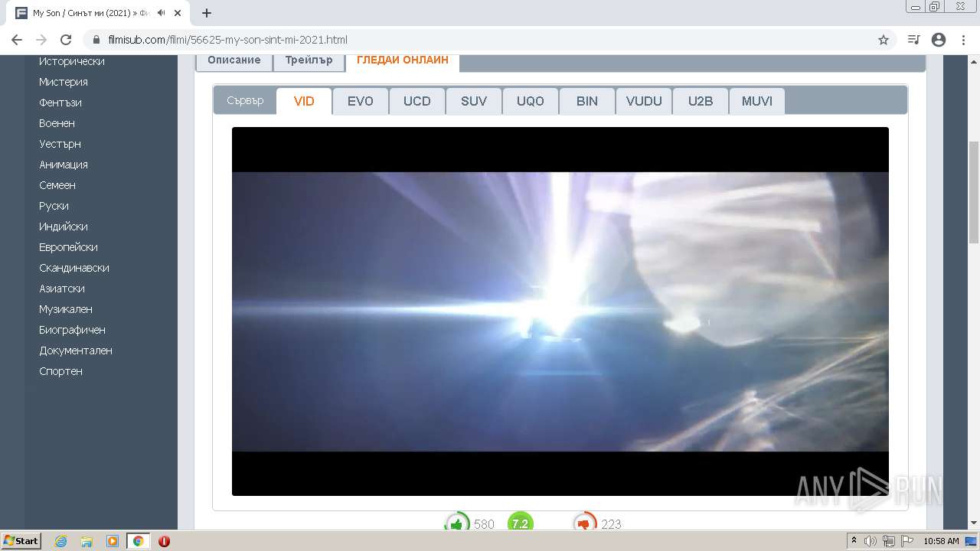Select SUV server tab
Viewport: 980px width, 551px height.
[474, 101]
